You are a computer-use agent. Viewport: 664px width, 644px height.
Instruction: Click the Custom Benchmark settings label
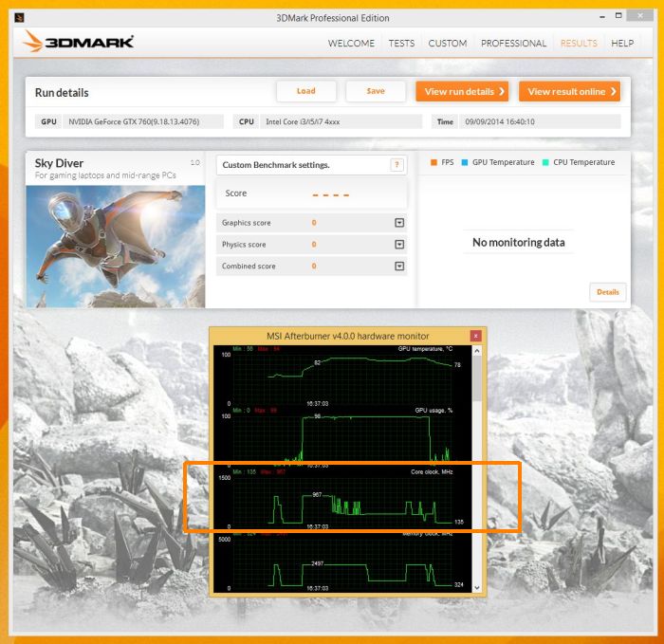tap(276, 165)
